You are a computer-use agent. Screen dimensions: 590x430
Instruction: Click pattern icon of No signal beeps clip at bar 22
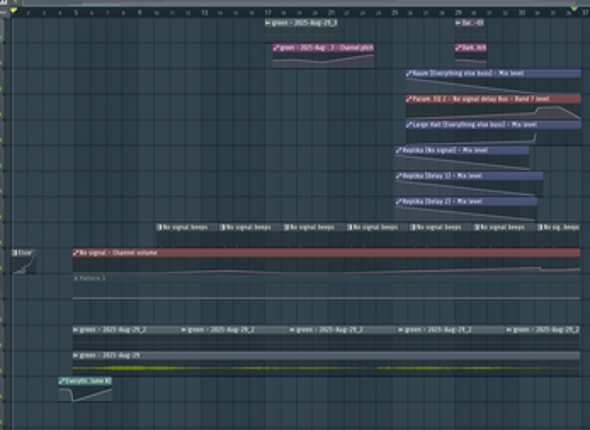tap(350, 227)
